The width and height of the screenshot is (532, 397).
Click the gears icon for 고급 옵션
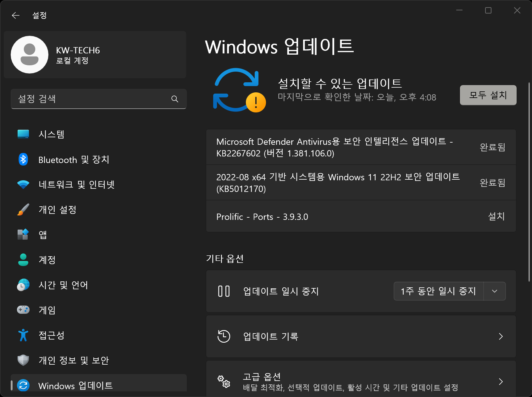click(x=224, y=382)
